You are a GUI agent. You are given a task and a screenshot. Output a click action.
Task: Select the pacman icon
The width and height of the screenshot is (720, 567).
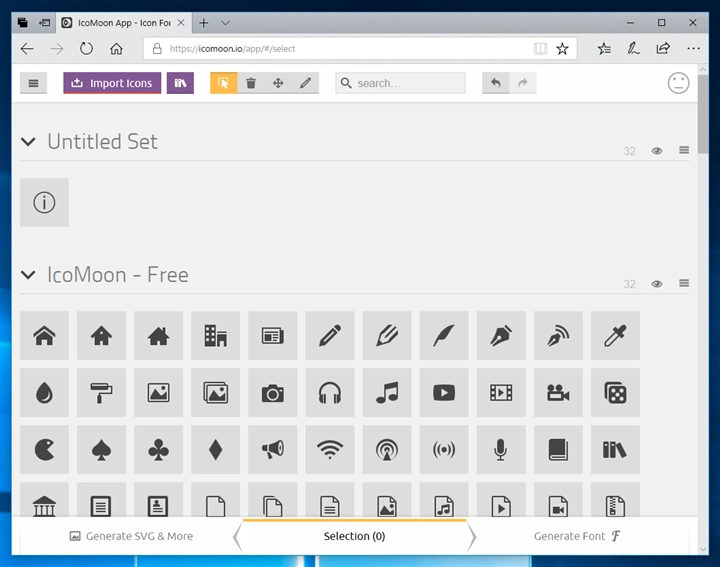click(45, 449)
